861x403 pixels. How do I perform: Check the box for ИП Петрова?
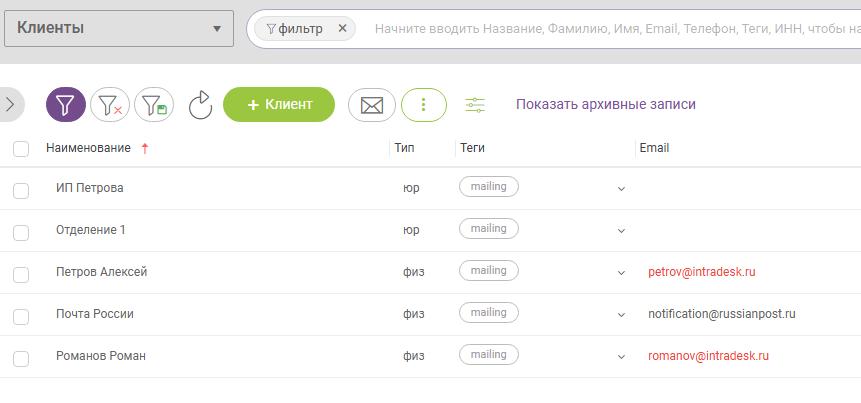point(21,189)
